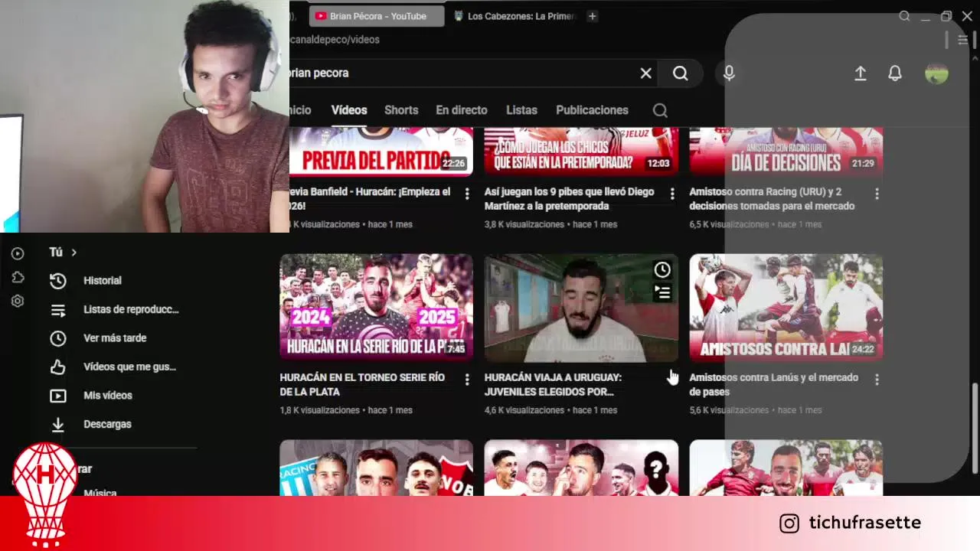980x551 pixels.
Task: Select the Publicaciones channel tab
Action: pos(592,110)
